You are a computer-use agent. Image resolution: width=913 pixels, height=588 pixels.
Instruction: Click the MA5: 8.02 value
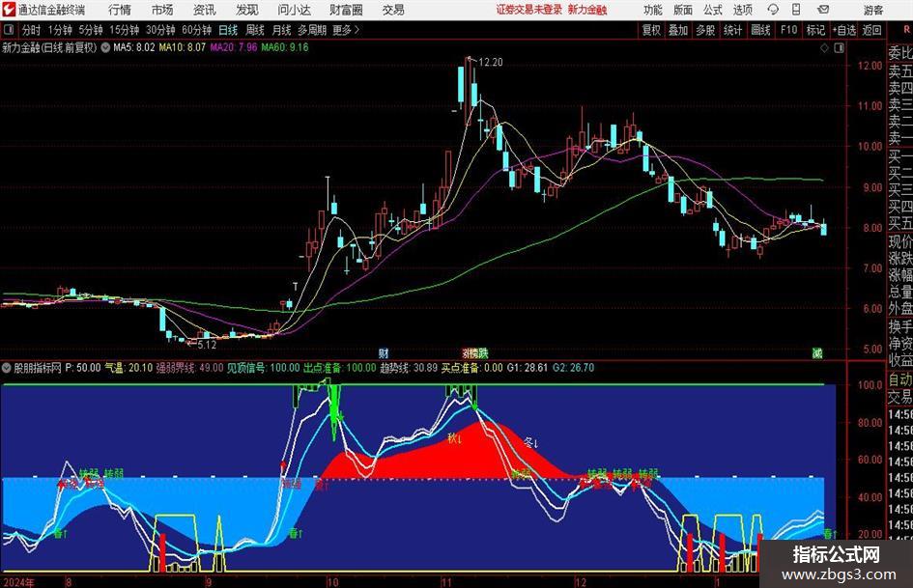134,47
